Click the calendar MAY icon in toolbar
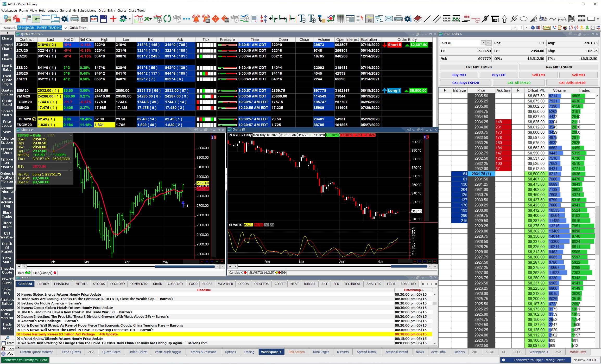Image resolution: width=601 pixels, height=364 pixels. [x=94, y=19]
